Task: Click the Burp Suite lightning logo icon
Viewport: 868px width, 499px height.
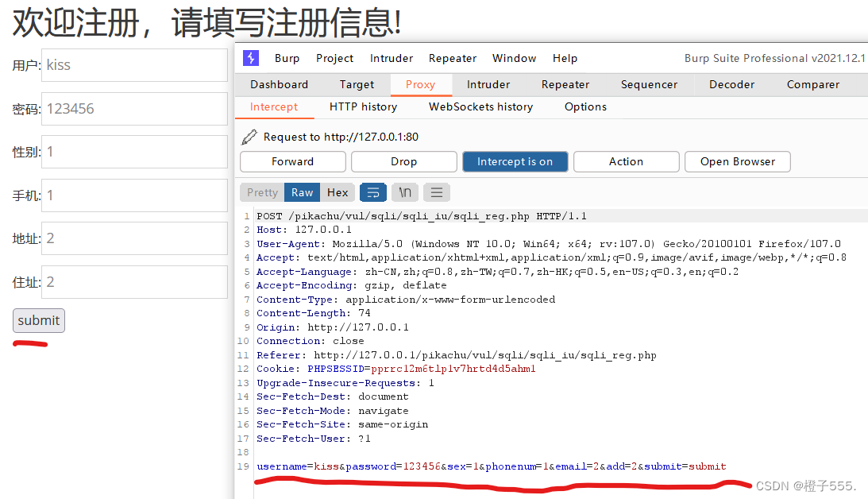Action: tap(251, 58)
